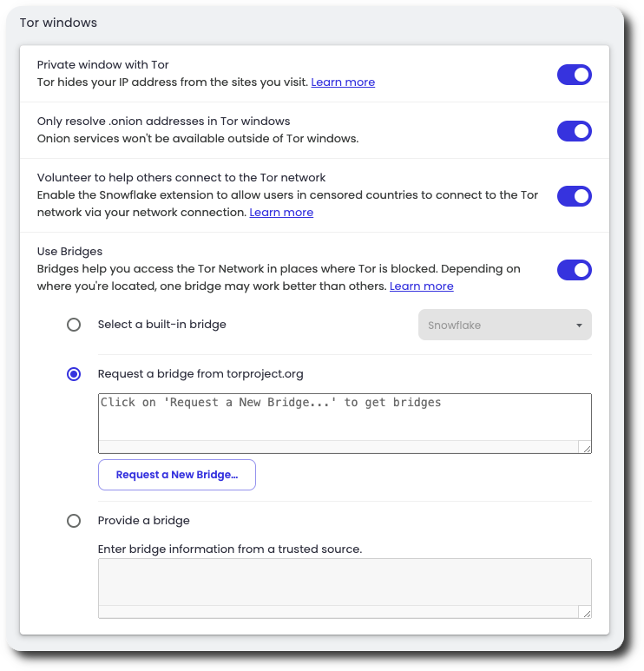Disable Only resolve .onion addresses toggle
The height and width of the screenshot is (671, 644).
pos(574,131)
